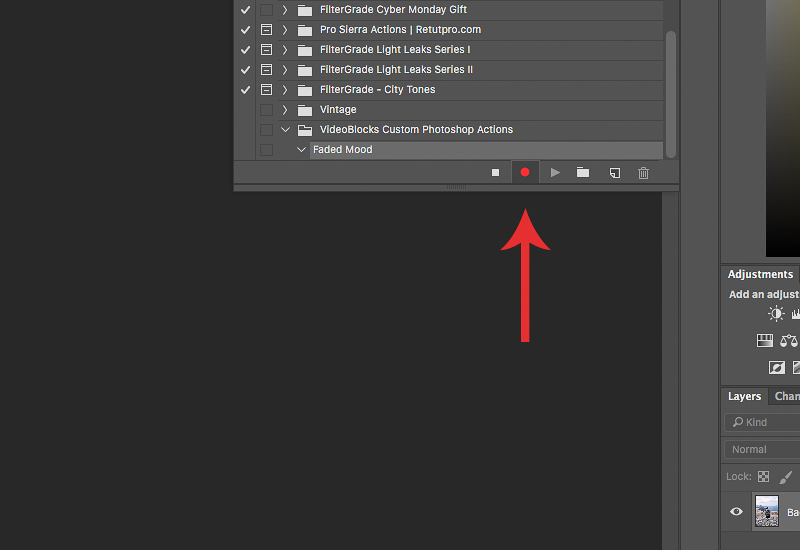The image size is (800, 550).
Task: Collapse the Faded Mood action
Action: click(x=301, y=149)
